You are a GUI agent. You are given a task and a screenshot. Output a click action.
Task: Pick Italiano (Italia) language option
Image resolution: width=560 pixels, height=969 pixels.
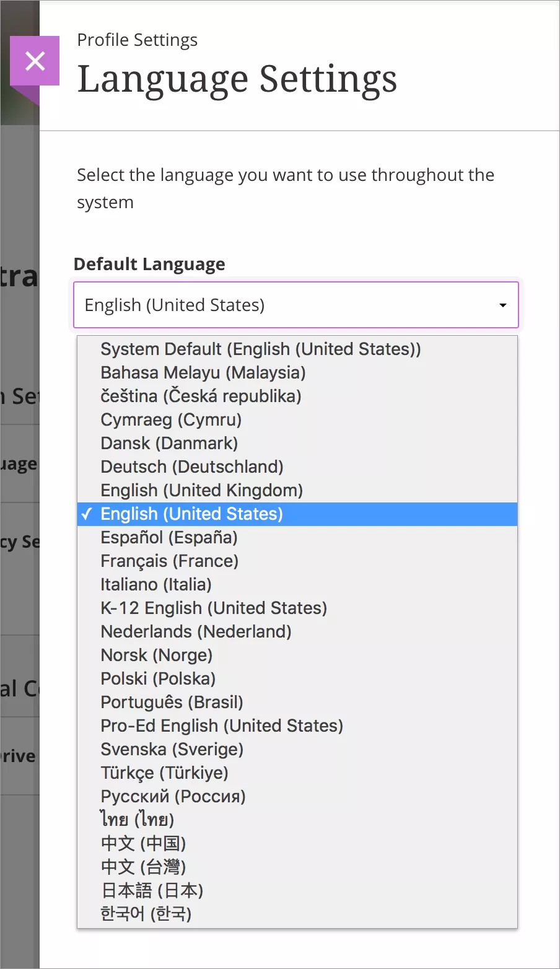156,585
